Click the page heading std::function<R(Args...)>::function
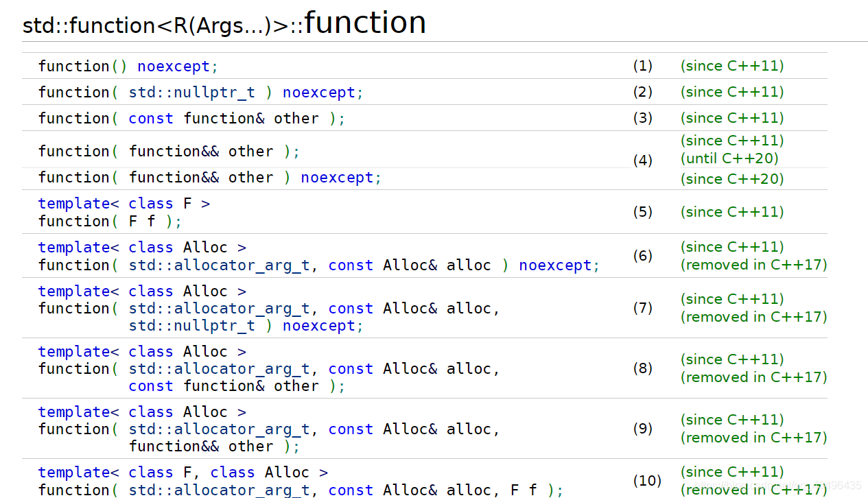 coord(224,23)
